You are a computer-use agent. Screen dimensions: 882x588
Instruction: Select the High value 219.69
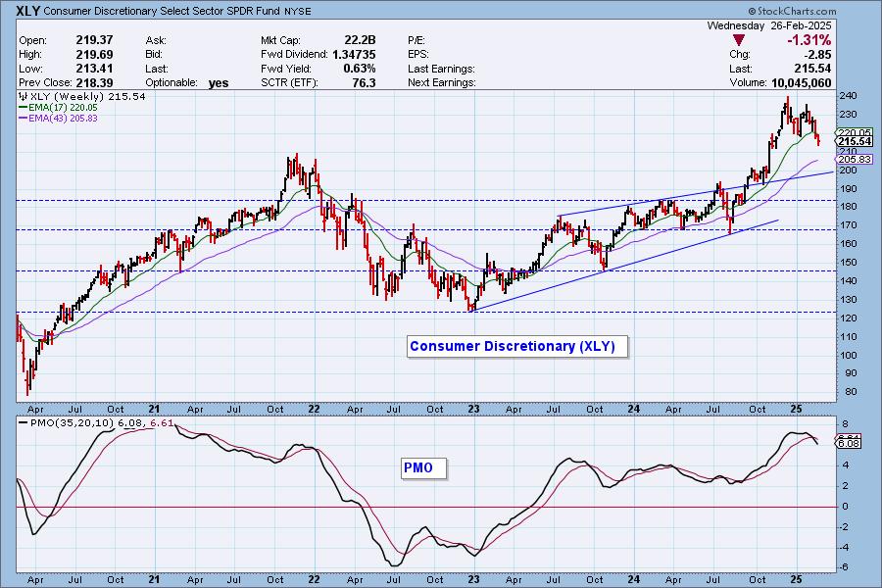click(94, 54)
